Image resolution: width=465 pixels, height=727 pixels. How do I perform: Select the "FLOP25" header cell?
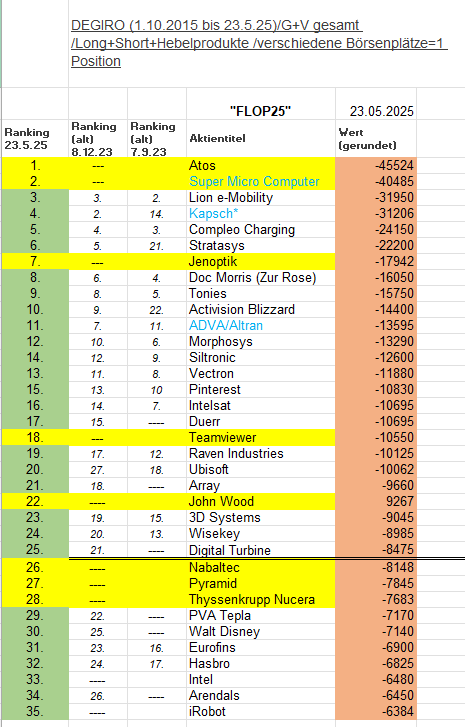pyautogui.click(x=261, y=111)
